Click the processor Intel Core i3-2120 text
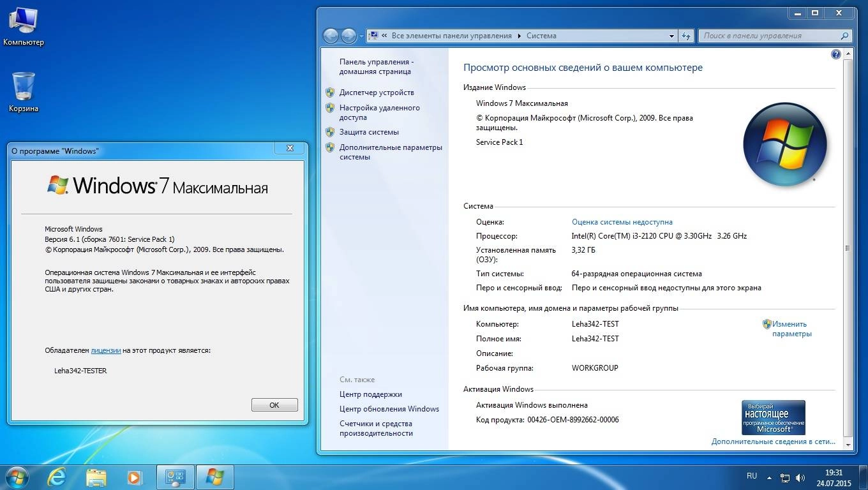868x490 pixels. (x=659, y=236)
